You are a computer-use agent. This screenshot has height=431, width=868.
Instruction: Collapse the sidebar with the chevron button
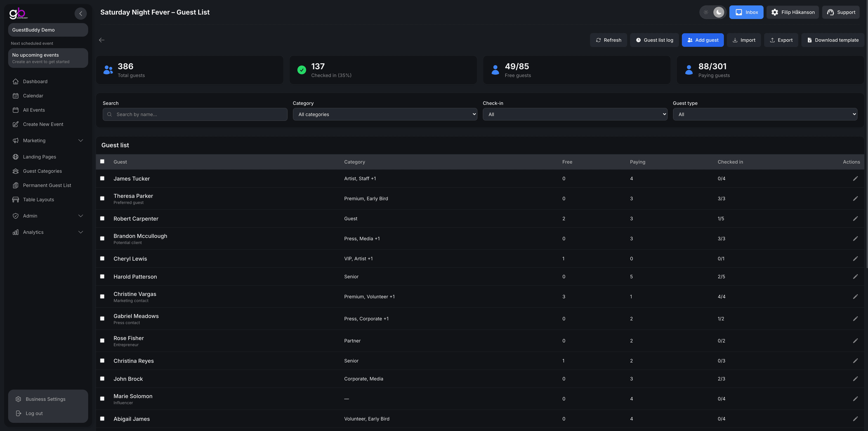click(80, 14)
